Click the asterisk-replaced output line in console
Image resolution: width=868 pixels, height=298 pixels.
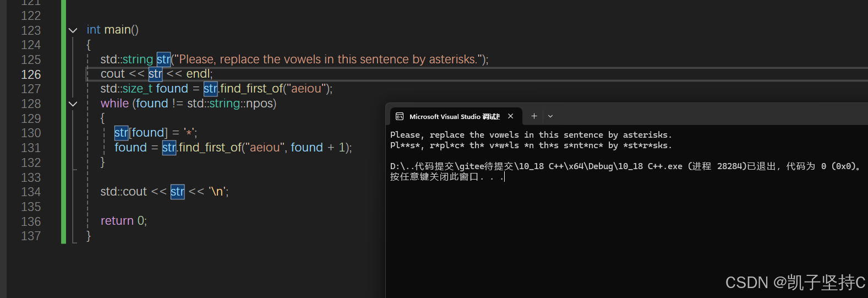pos(531,145)
